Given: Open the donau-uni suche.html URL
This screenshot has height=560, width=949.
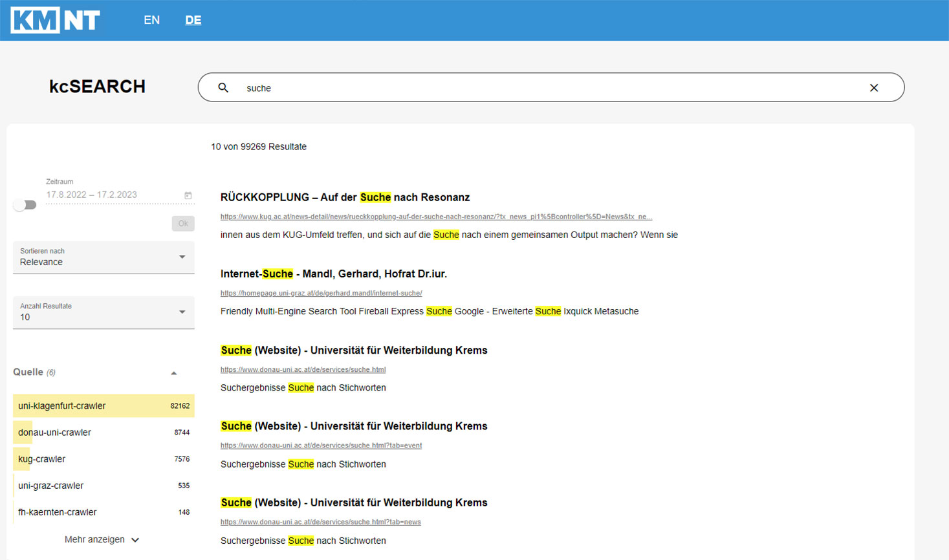Looking at the screenshot, I should pyautogui.click(x=303, y=370).
